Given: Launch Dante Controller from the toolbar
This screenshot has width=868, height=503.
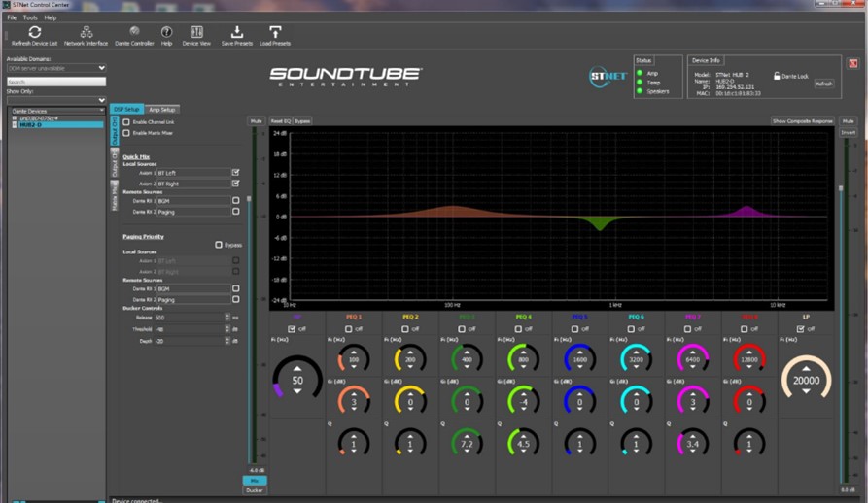Looking at the screenshot, I should pyautogui.click(x=134, y=33).
